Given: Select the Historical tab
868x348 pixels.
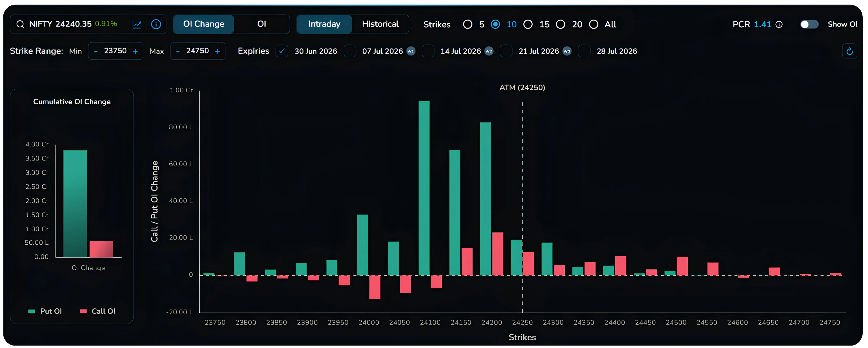Looking at the screenshot, I should [380, 24].
